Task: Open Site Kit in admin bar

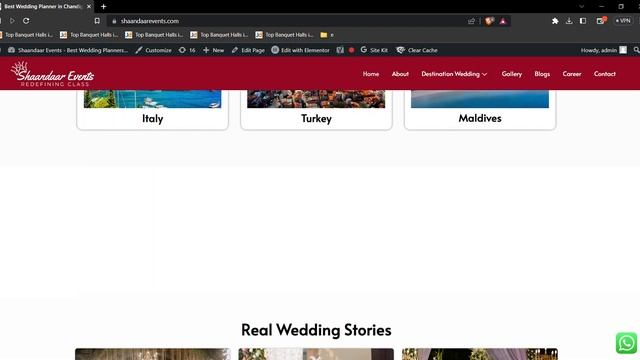Action: (x=374, y=50)
